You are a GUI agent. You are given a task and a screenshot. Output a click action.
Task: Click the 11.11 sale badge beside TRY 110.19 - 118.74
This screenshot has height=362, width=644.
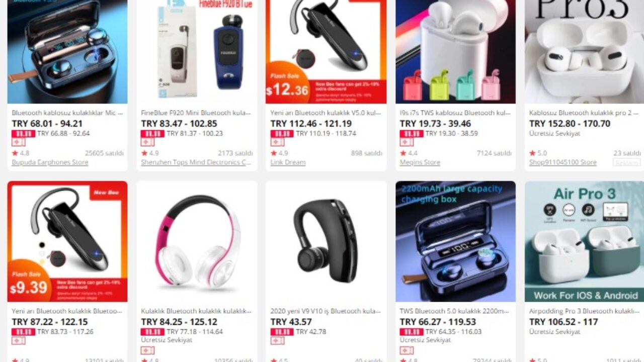tap(282, 134)
